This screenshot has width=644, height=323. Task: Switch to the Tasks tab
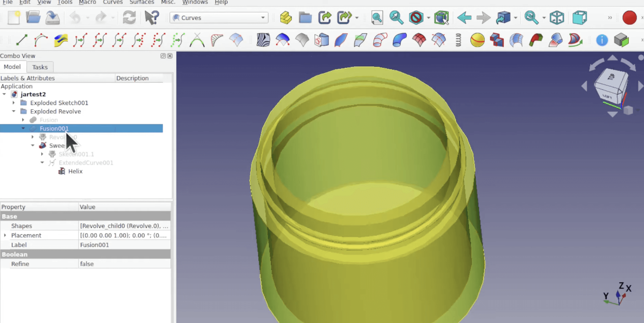40,67
